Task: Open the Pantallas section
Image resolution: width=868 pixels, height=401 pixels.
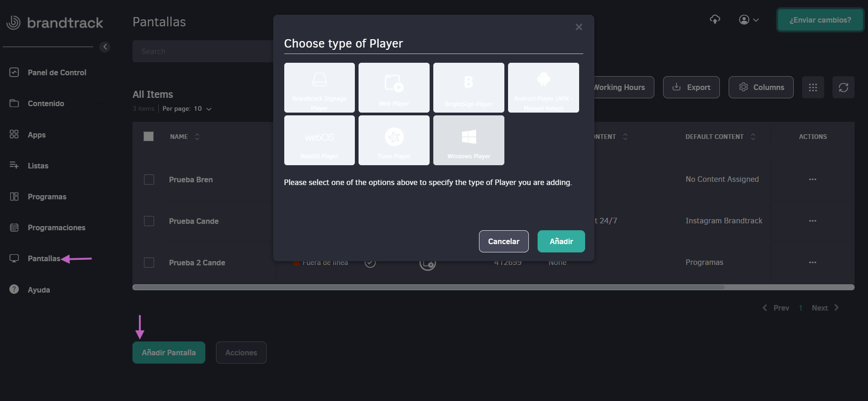Action: coord(44,258)
